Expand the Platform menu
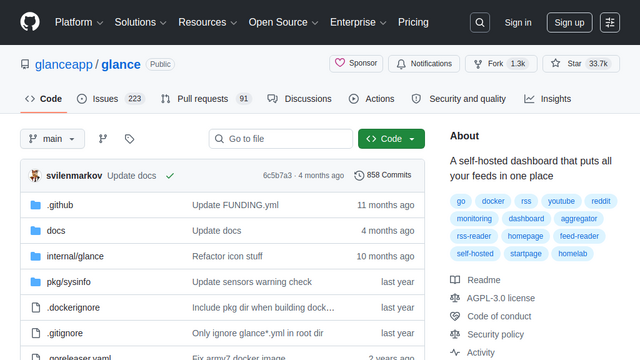The height and width of the screenshot is (360, 640). coord(79,22)
